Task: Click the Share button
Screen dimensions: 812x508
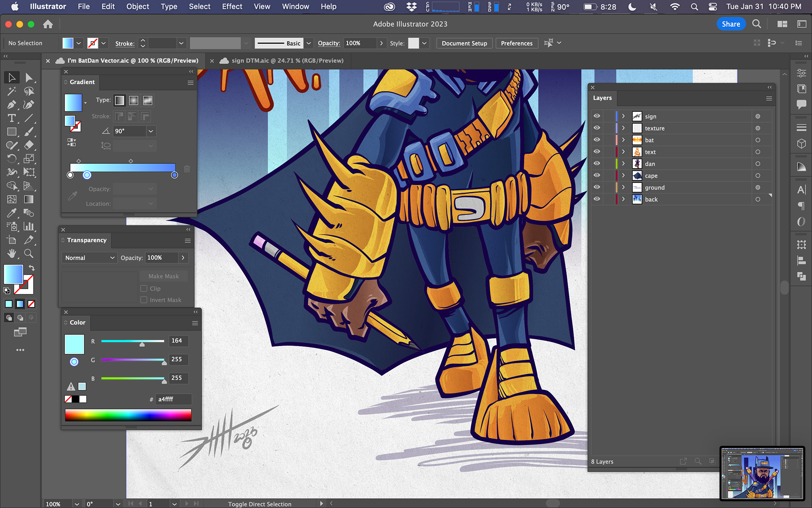Action: [x=731, y=24]
